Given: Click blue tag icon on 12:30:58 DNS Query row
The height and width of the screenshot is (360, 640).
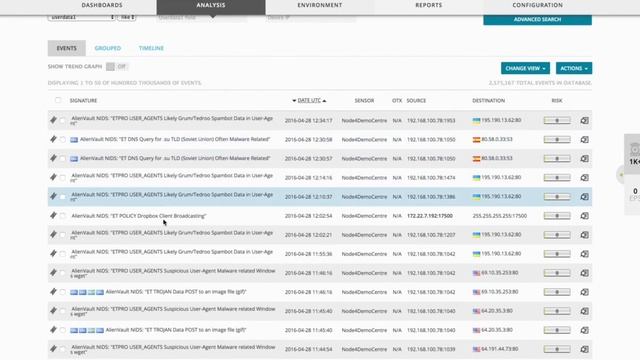Looking at the screenshot, I should pyautogui.click(x=74, y=140).
